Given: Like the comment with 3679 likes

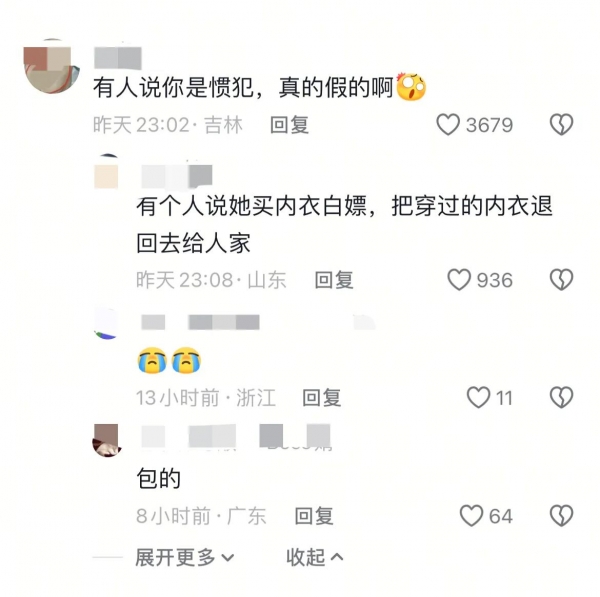Looking at the screenshot, I should [x=448, y=125].
